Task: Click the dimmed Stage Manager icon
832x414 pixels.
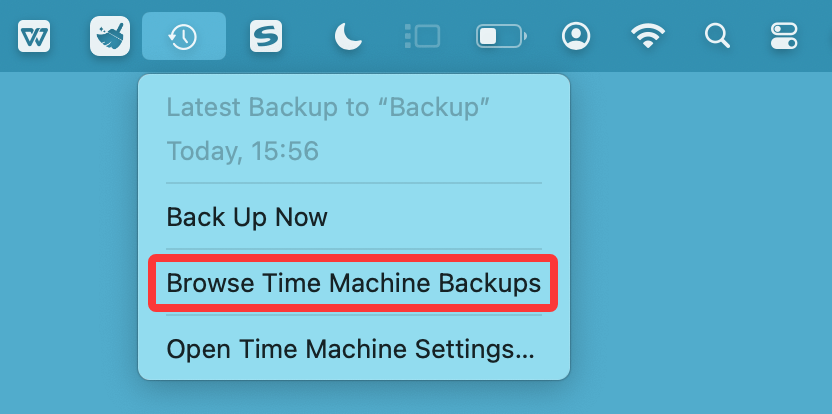Action: click(422, 37)
